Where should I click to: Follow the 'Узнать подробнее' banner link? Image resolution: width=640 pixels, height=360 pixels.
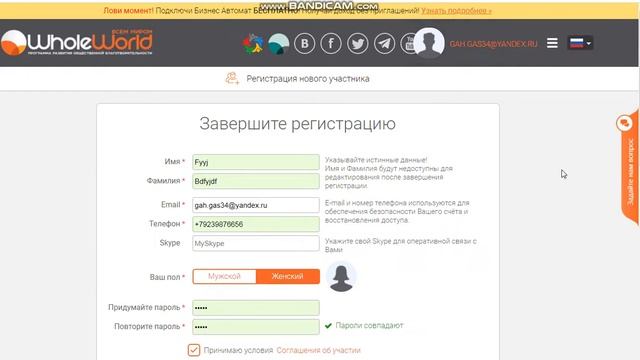456,11
